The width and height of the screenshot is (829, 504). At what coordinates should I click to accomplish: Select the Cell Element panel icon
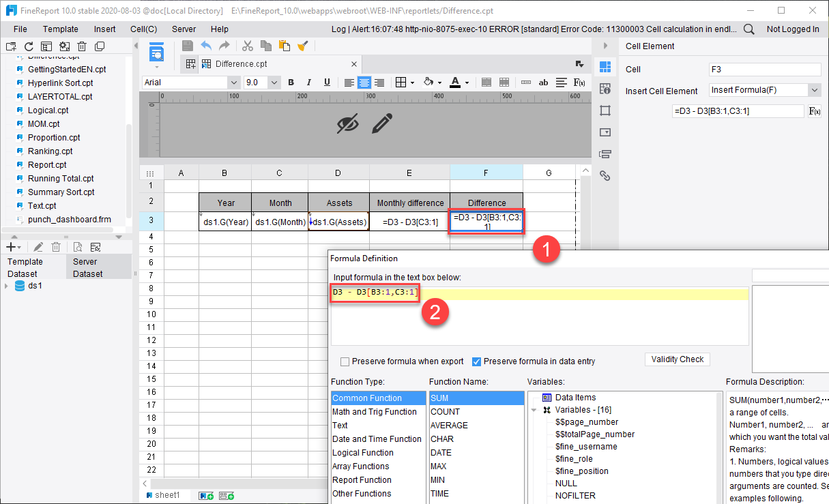[605, 69]
